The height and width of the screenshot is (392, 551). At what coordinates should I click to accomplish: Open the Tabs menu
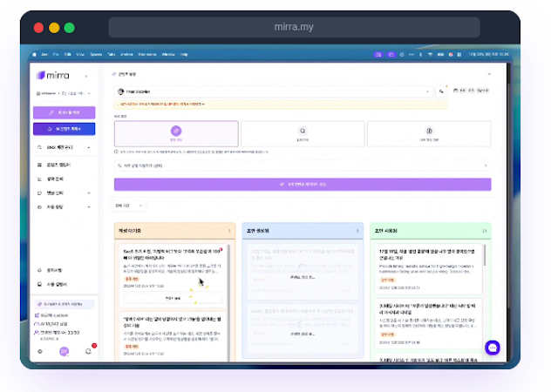[112, 54]
